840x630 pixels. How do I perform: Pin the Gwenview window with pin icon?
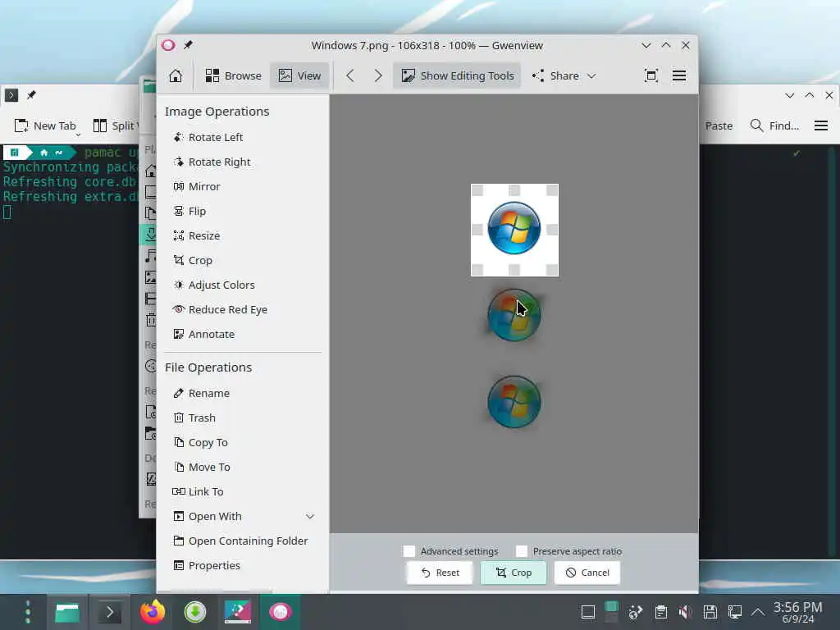click(x=188, y=45)
